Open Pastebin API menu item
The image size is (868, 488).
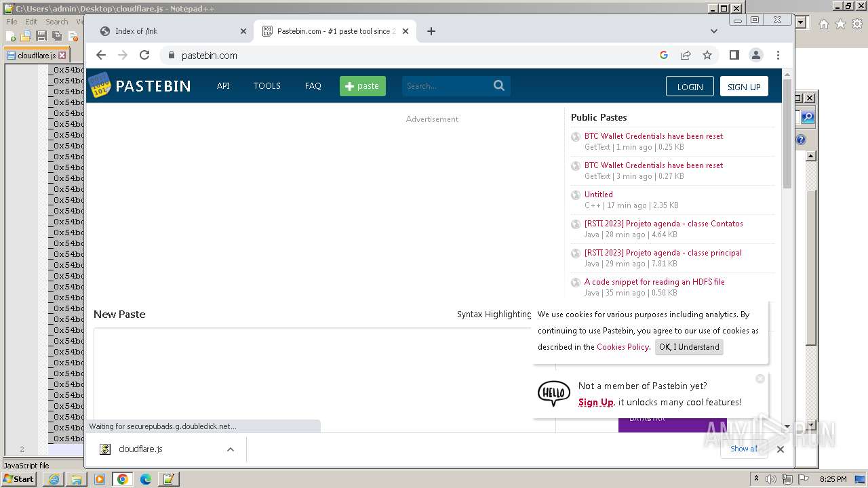point(223,86)
